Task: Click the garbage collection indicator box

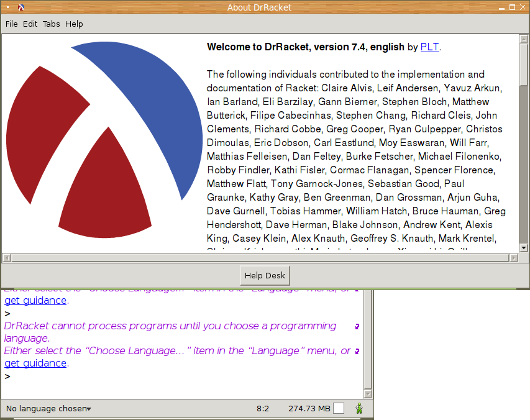Action: coord(339,408)
